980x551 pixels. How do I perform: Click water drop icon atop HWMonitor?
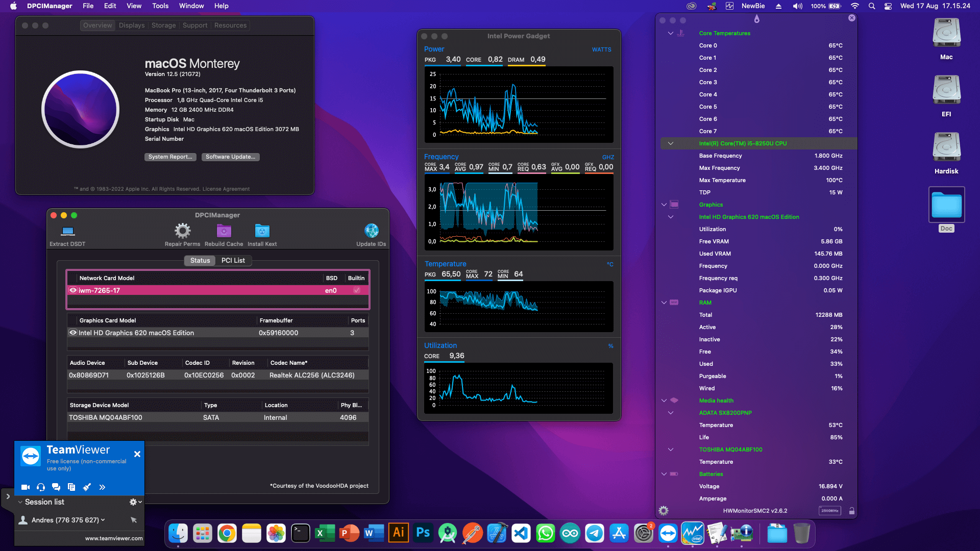(756, 19)
